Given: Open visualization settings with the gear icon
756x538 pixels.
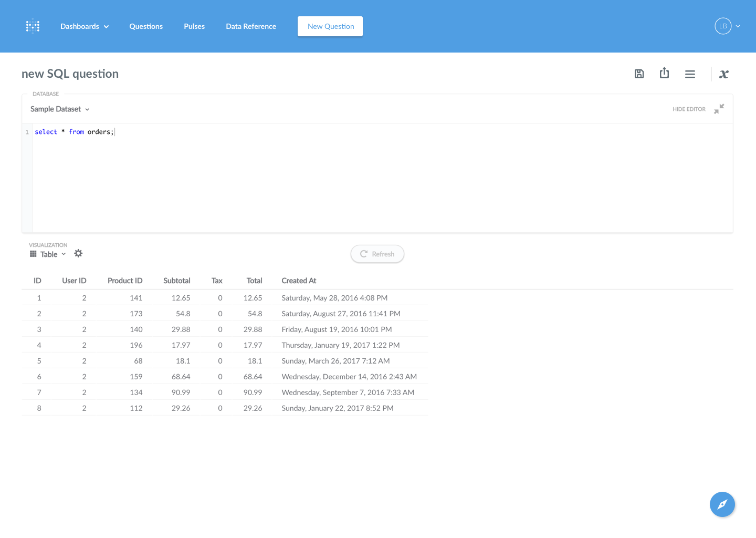Looking at the screenshot, I should pyautogui.click(x=78, y=254).
